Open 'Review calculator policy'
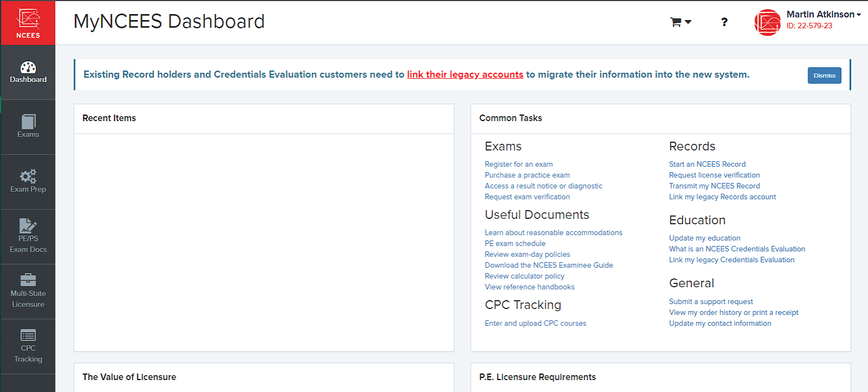The image size is (868, 392). [525, 276]
